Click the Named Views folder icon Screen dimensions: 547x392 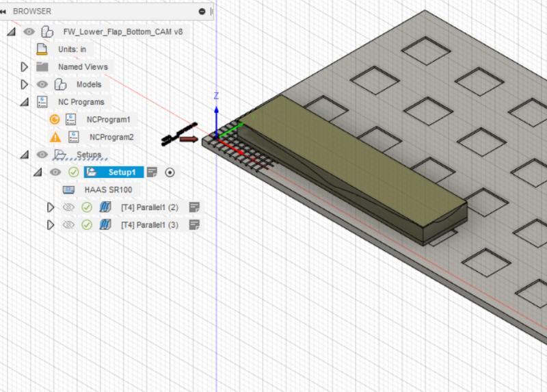[x=42, y=67]
